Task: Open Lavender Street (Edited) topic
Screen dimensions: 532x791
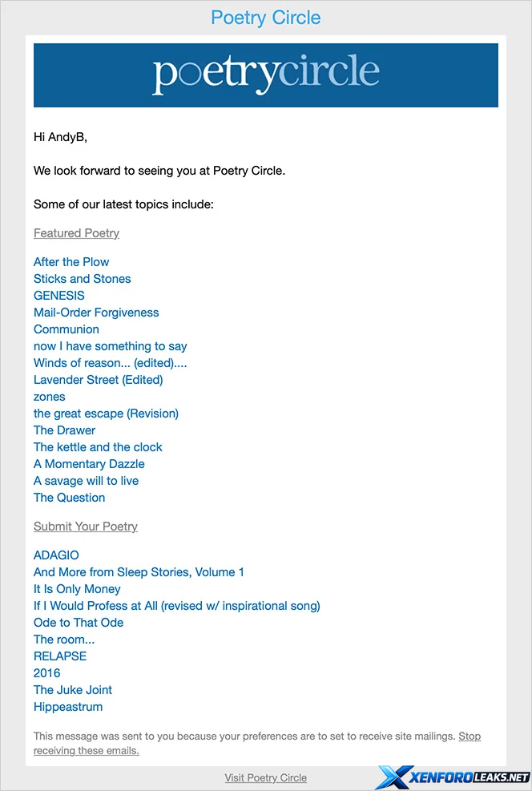Action: pyautogui.click(x=98, y=380)
